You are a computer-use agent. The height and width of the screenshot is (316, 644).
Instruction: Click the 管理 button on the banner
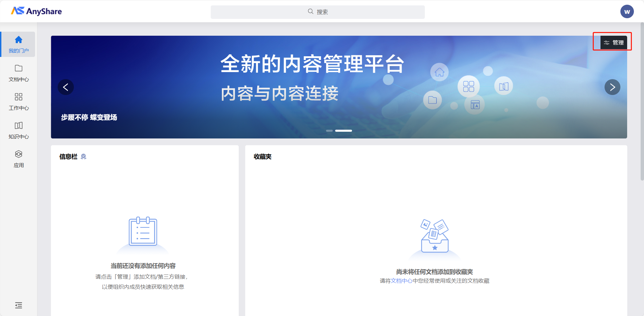tap(614, 42)
